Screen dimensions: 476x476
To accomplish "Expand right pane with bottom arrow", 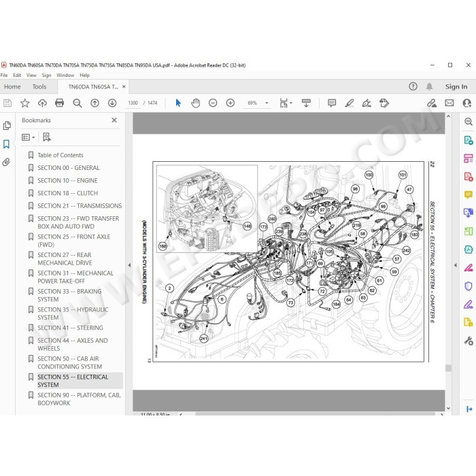I will click(x=469, y=409).
